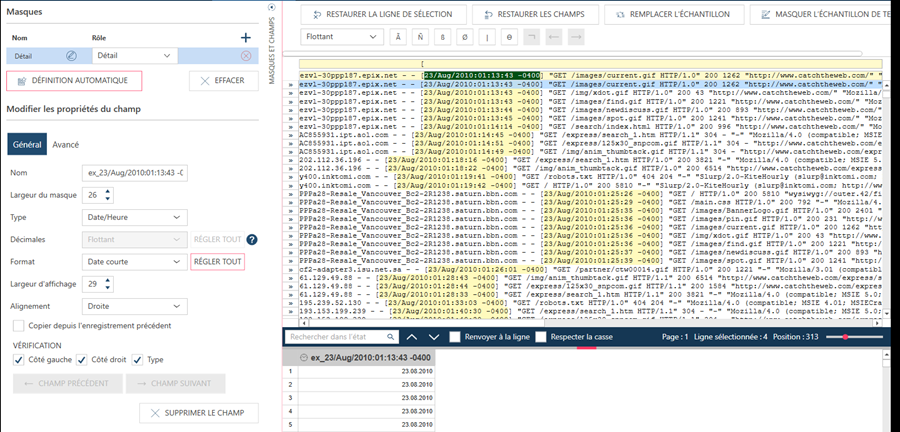Click the Ã character trap icon

point(399,38)
